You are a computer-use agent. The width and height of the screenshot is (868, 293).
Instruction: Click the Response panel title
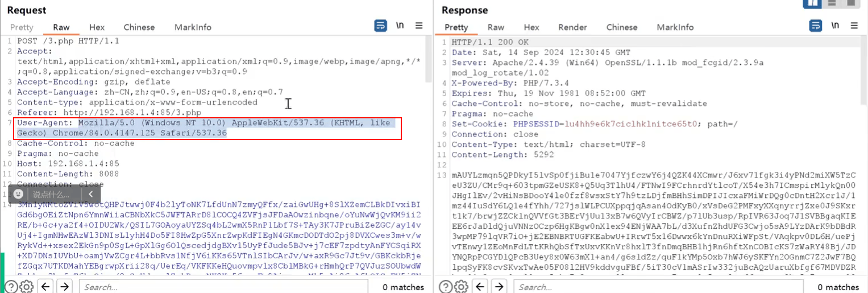[464, 10]
